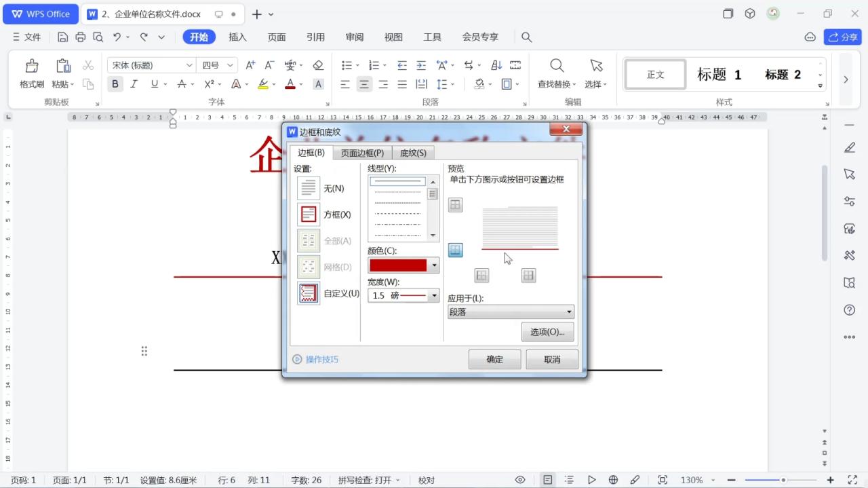This screenshot has width=868, height=488.
Task: Toggle the bottom border button in preview
Action: 456,250
